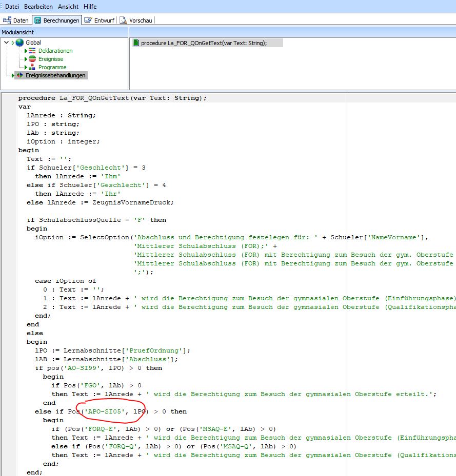Viewport: 456px width, 476px height.
Task: Switch to the Berechnungen tab
Action: click(x=57, y=20)
